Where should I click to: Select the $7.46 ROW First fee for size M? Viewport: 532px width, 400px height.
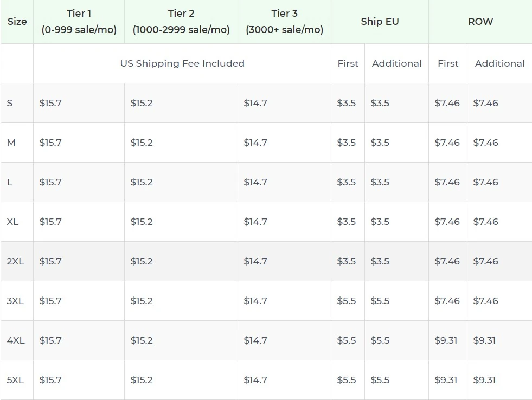(447, 143)
